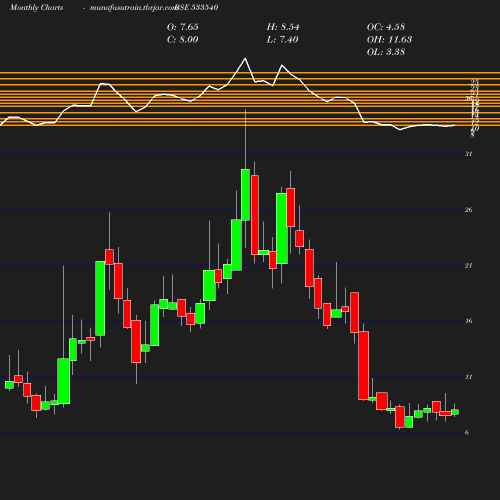
Task: Select the last green candle on the right
Action: [455, 412]
